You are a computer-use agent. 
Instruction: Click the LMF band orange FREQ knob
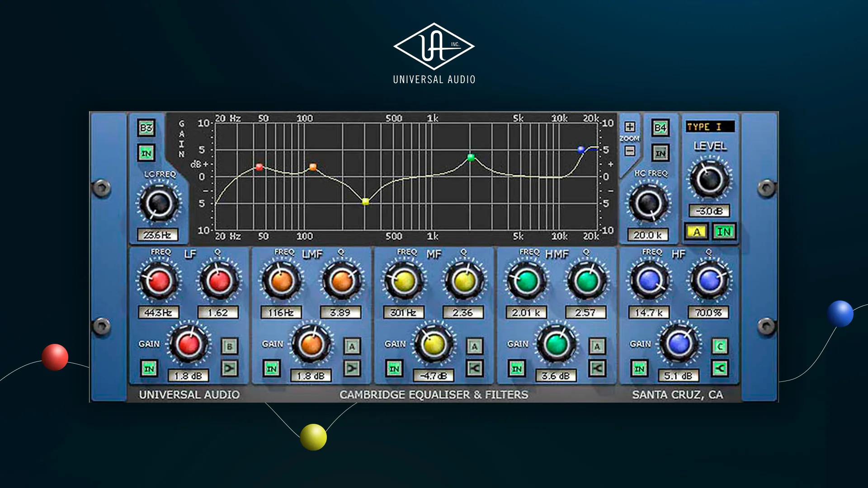pyautogui.click(x=281, y=281)
